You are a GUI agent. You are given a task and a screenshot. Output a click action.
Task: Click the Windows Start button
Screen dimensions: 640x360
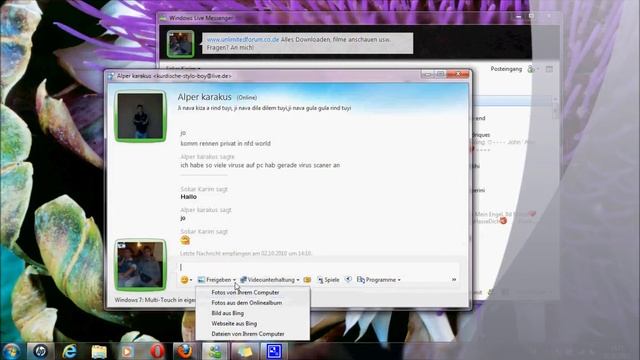coord(11,351)
